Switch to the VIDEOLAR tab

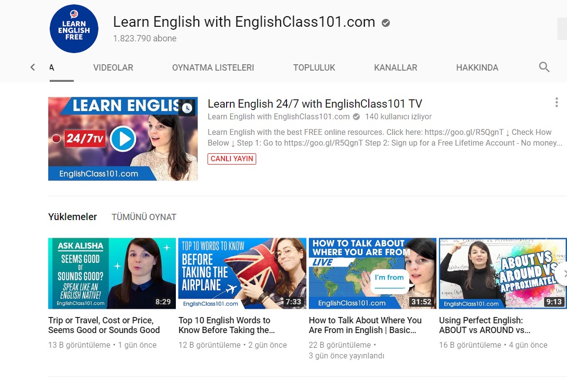point(113,68)
